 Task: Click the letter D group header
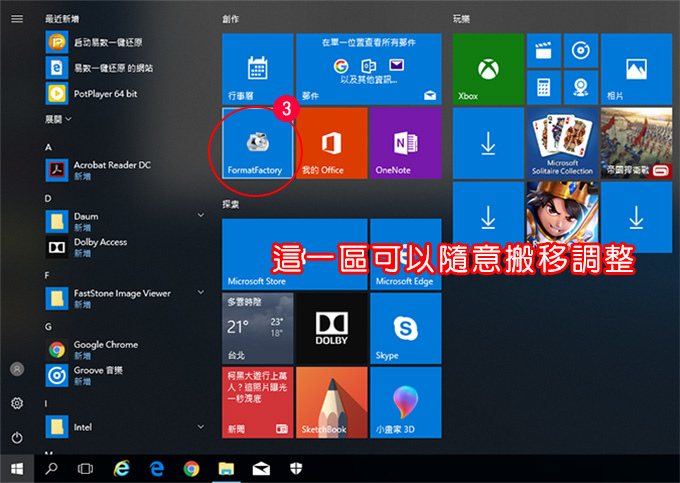pos(48,199)
